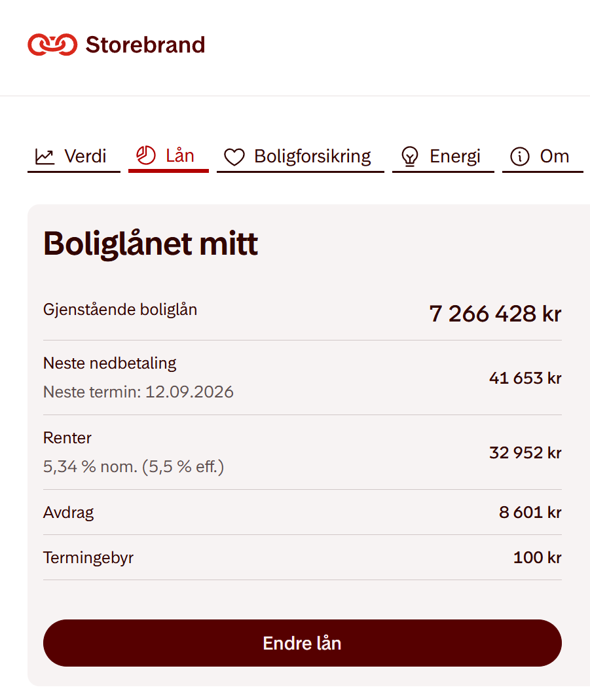
Task: Select the 7 266 428 kr remaining loan amount
Action: pyautogui.click(x=496, y=314)
